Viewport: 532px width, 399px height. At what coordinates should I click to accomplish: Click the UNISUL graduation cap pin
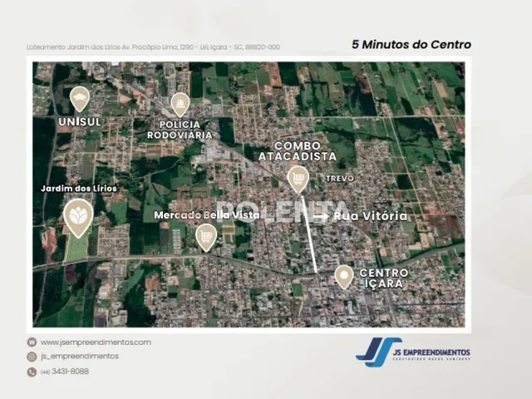[80, 99]
